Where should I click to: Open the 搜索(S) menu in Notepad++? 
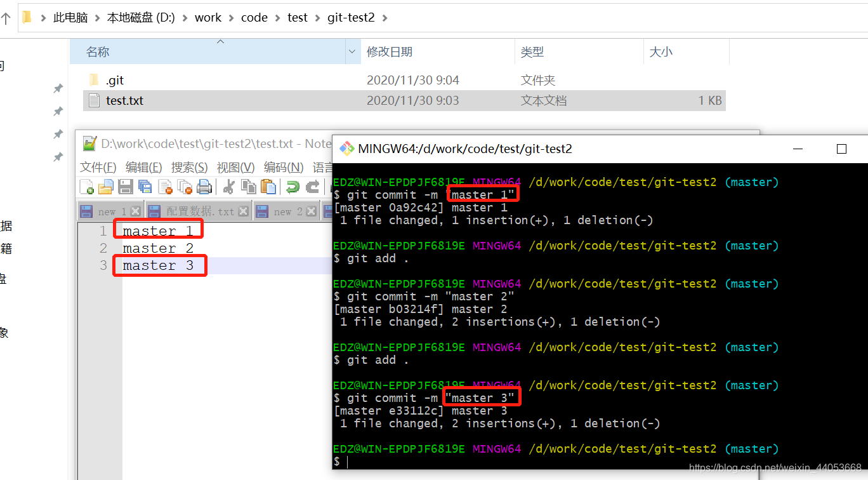click(x=189, y=168)
